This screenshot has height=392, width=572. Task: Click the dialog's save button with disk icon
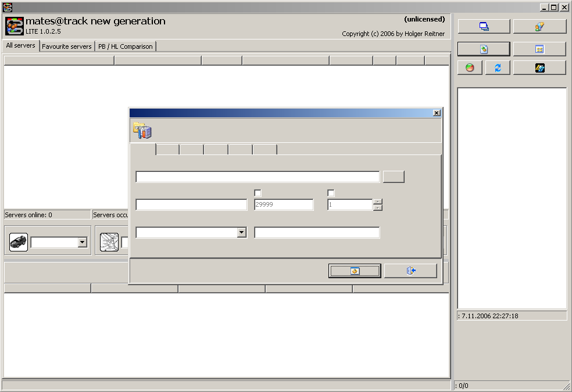pyautogui.click(x=355, y=271)
